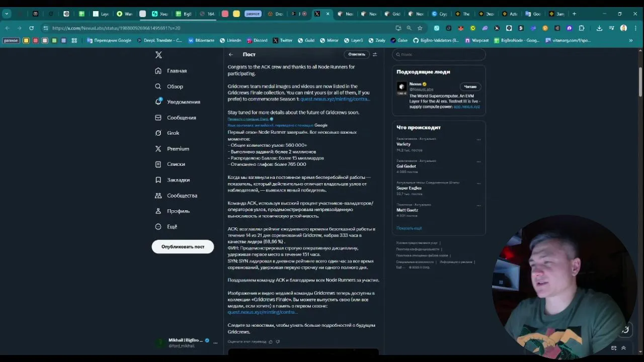Rate translation thumbs down
The height and width of the screenshot is (362, 644).
tap(278, 341)
